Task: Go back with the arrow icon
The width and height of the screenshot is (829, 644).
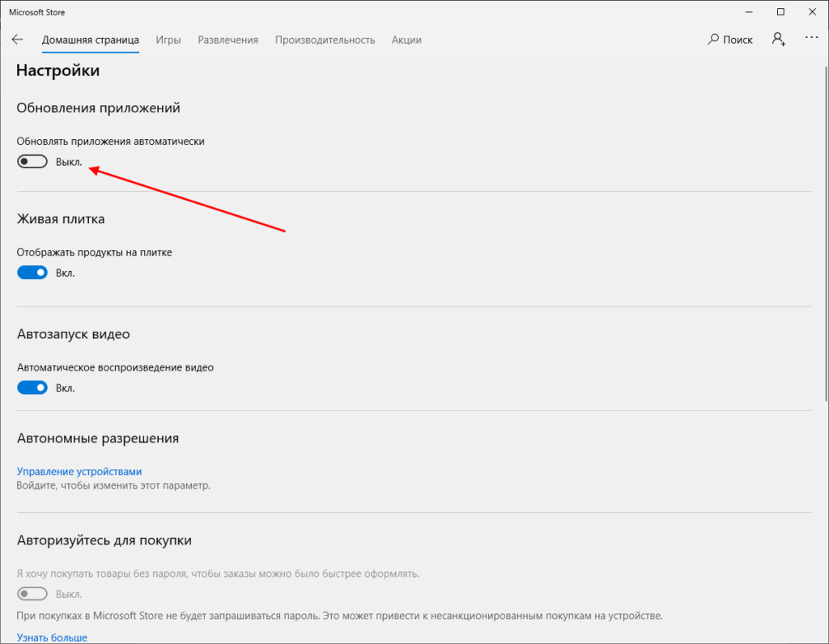Action: 18,40
